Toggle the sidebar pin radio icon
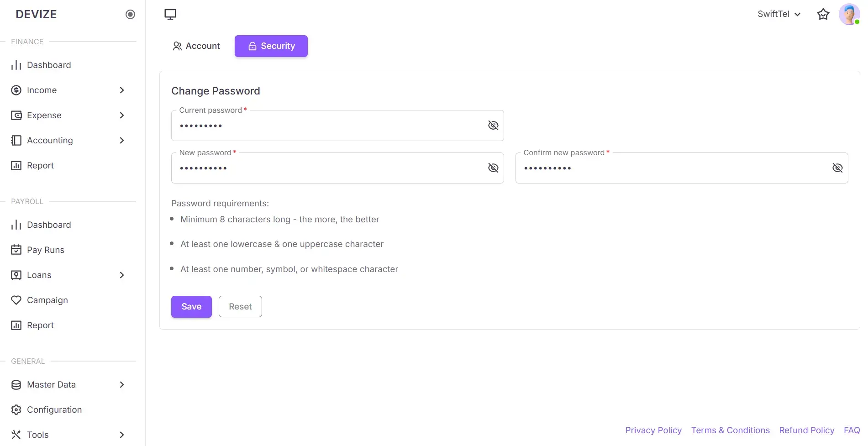The width and height of the screenshot is (868, 446). 130,15
